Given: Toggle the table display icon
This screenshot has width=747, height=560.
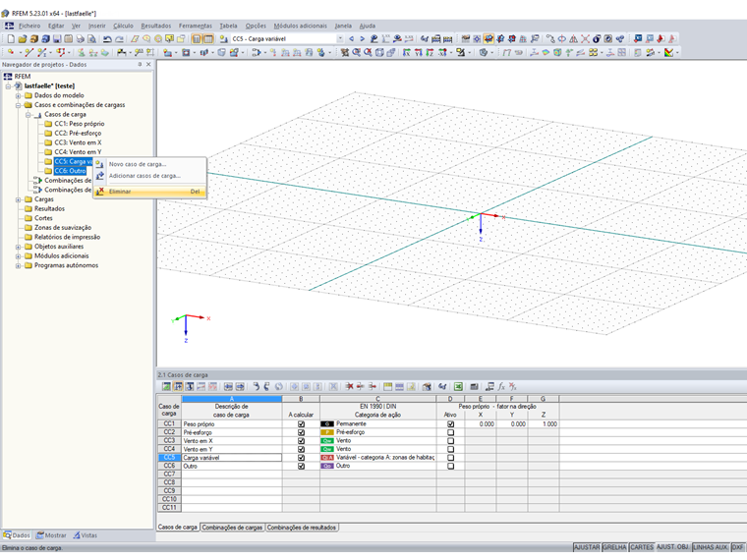Looking at the screenshot, I should click(208, 39).
